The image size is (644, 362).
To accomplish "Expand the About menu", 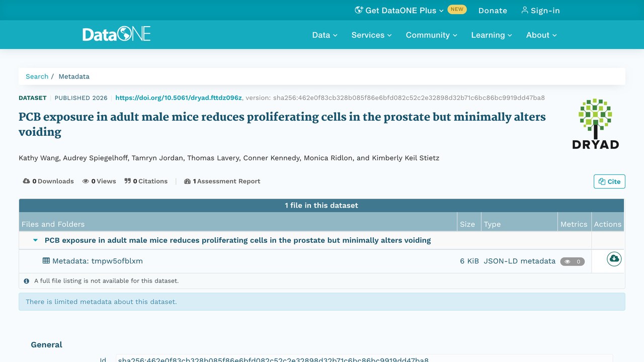I will 541,35.
